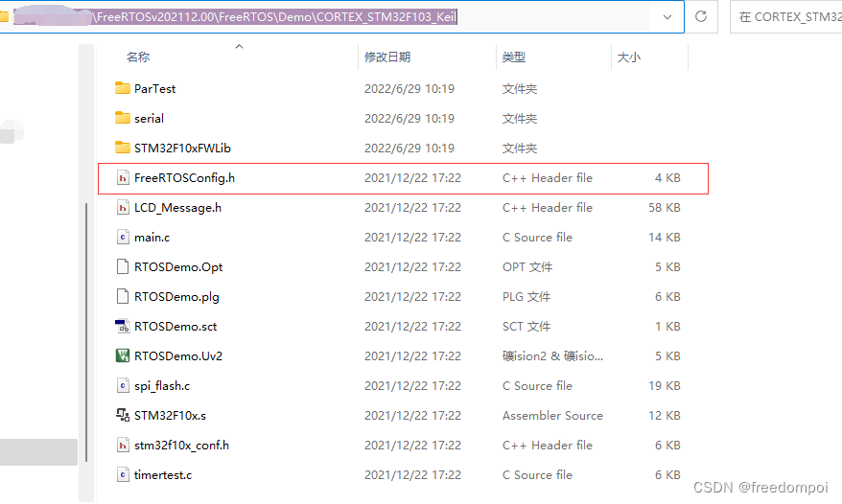Viewport: 842px width, 504px height.
Task: Select the RTOSDemo.Uv2 file name
Action: 178,355
